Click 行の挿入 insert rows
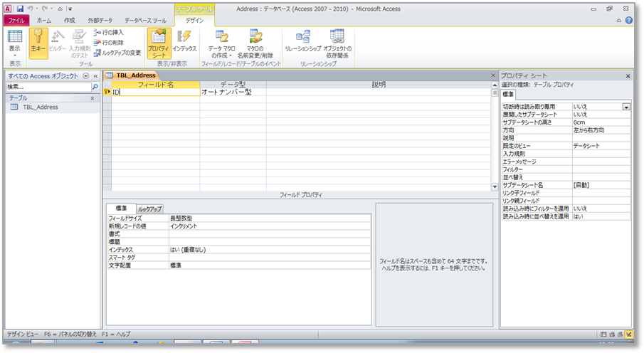Image resolution: width=644 pixels, height=353 pixels. coord(108,32)
